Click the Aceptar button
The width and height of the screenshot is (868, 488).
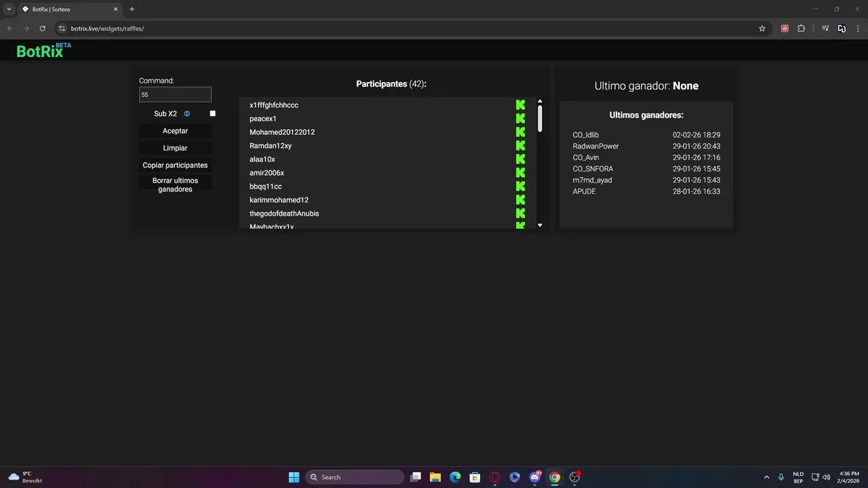click(x=175, y=131)
